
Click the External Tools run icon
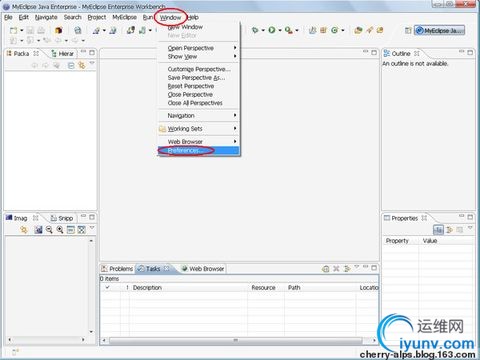tap(289, 30)
